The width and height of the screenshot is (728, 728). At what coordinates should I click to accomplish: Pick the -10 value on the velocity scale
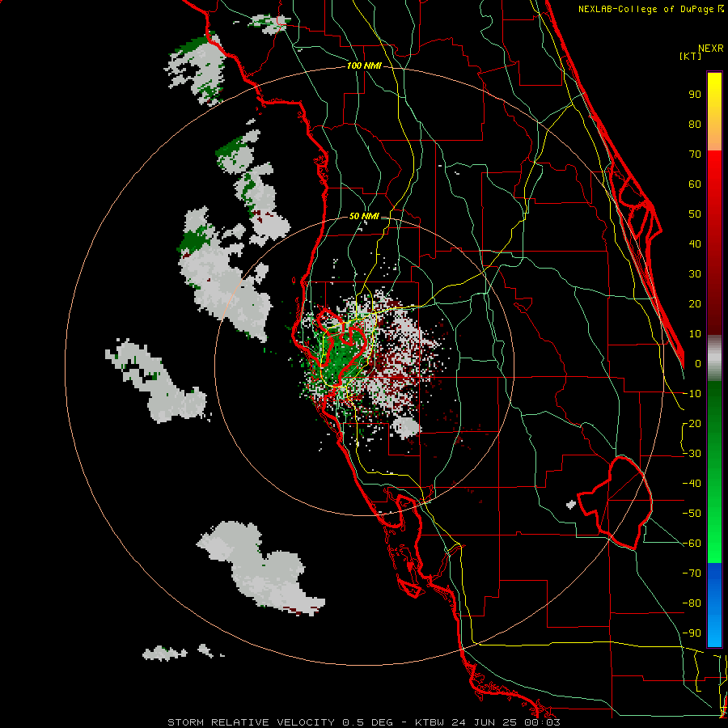click(x=692, y=394)
